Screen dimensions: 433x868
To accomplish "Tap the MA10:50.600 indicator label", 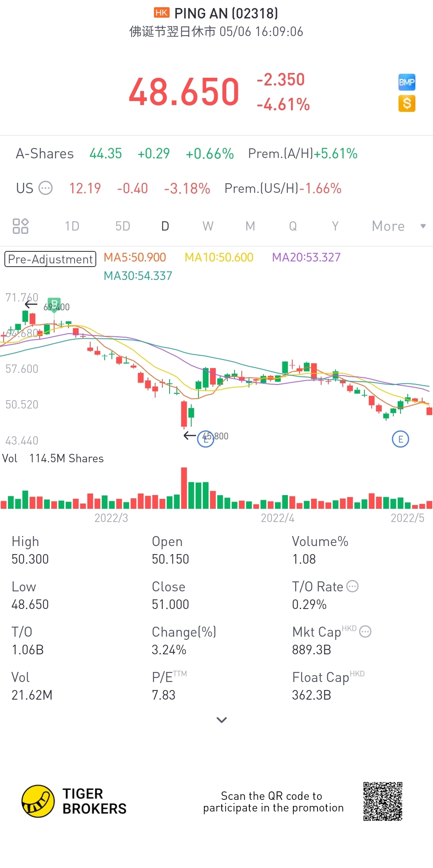I will (219, 257).
